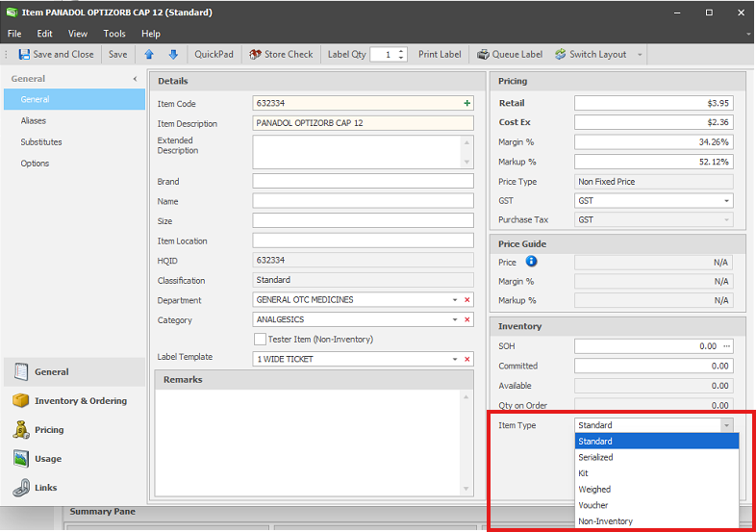This screenshot has width=756, height=532.
Task: Click Markup % field in Pricing
Action: tap(654, 162)
